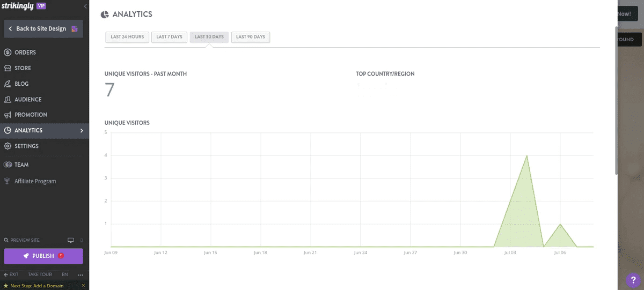The image size is (644, 290).
Task: Open the EN language selector
Action: click(x=65, y=274)
